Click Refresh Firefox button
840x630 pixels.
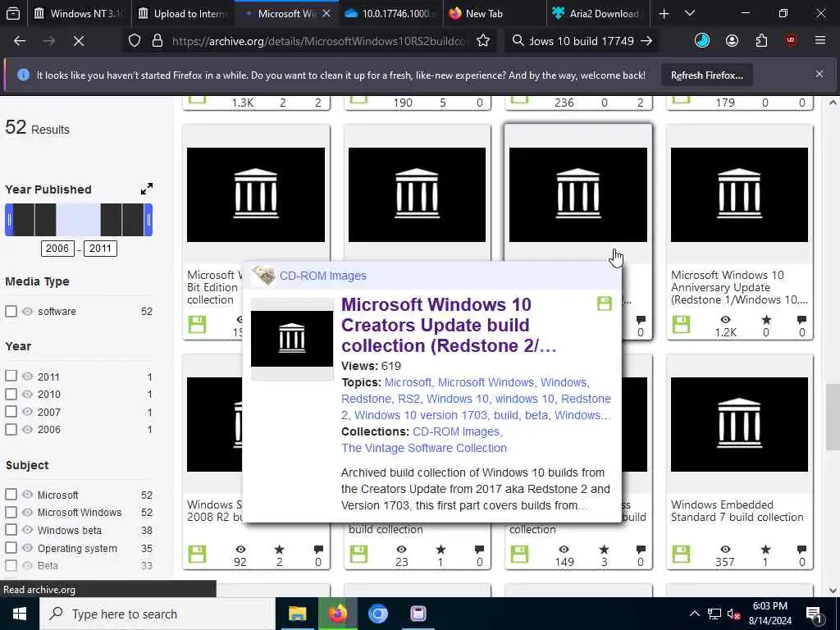coord(706,75)
